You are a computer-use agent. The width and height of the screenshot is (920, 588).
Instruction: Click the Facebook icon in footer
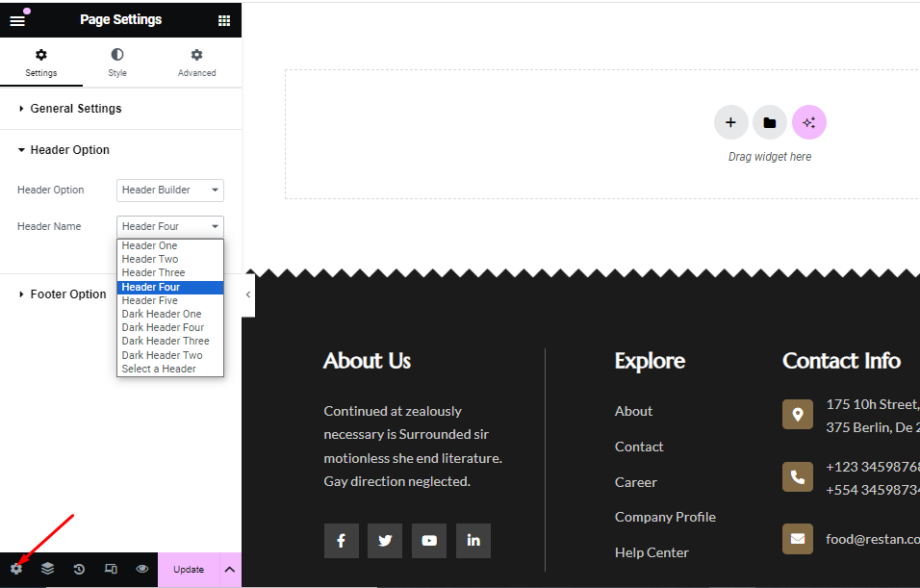pos(341,541)
